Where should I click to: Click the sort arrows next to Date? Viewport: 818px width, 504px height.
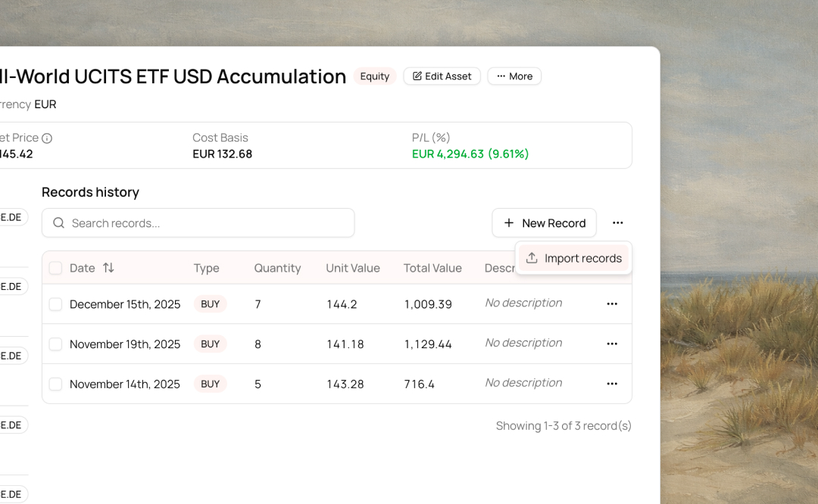[108, 268]
